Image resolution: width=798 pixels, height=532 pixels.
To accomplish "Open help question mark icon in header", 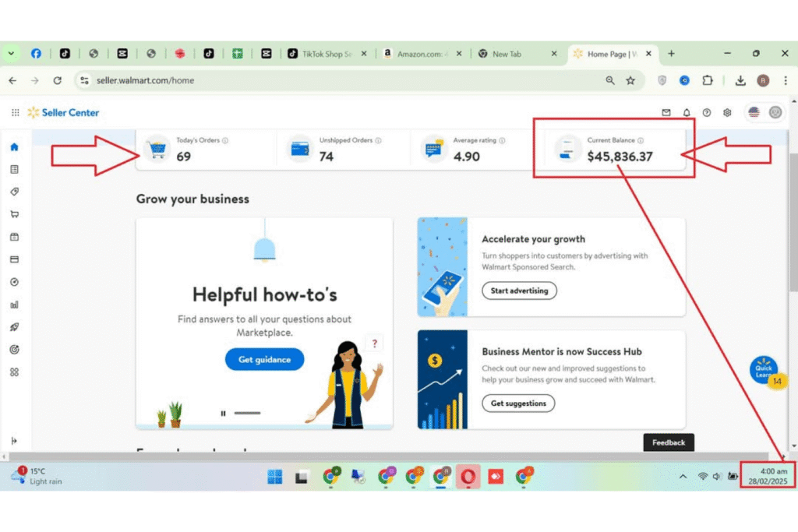I will click(706, 112).
